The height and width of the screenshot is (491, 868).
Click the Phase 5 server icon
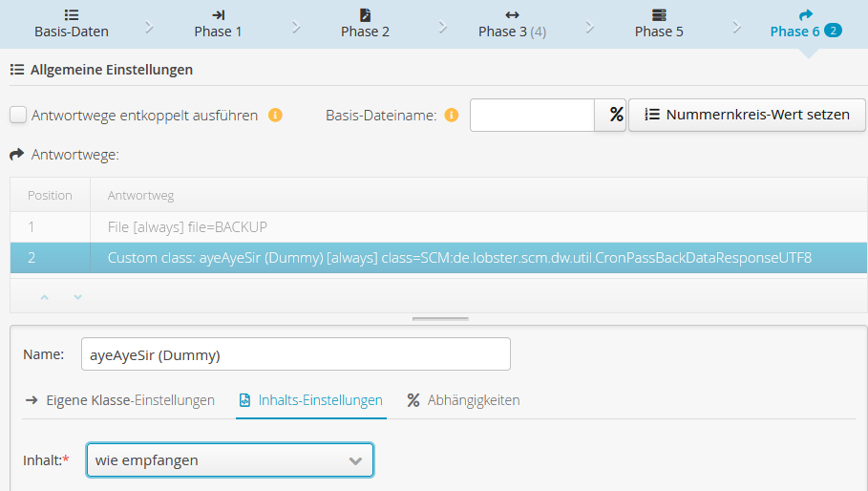click(659, 15)
